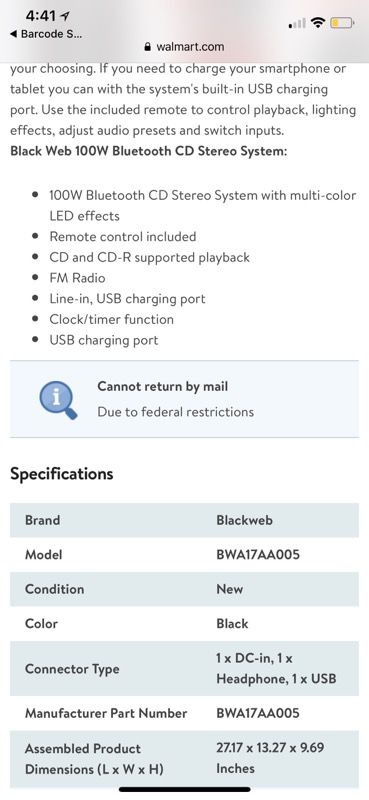Tap the padlock icon beside walmart.com

(148, 47)
